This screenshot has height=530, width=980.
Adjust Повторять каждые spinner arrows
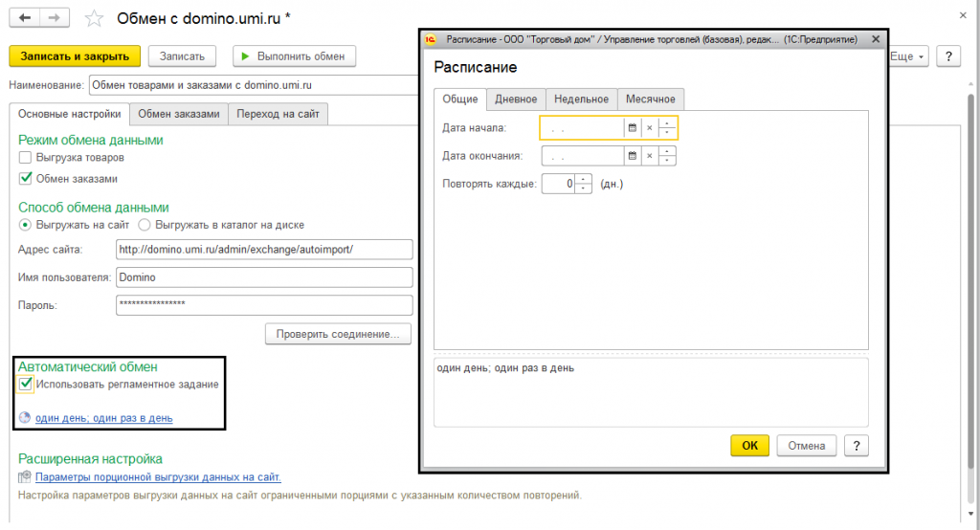[583, 184]
